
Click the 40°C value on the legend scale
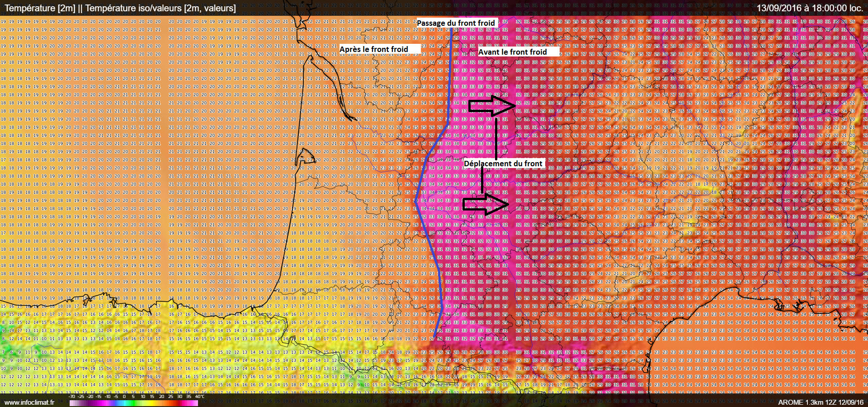tap(199, 397)
